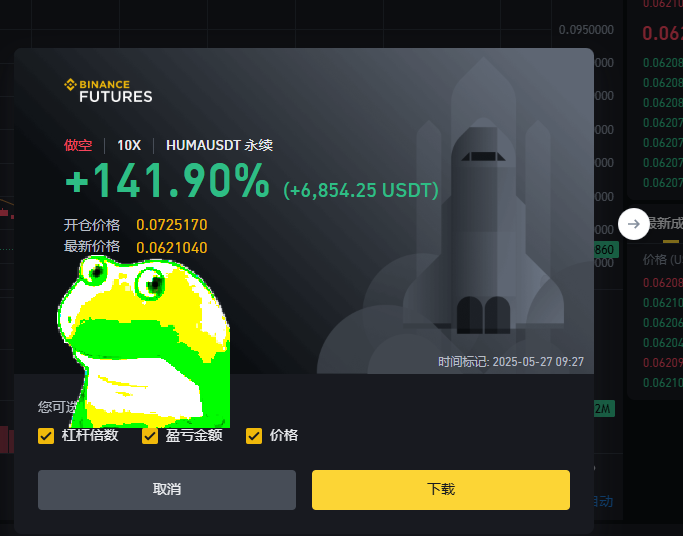Toggle the 盈亏金额 checkbox
Image resolution: width=683 pixels, height=536 pixels.
coord(150,435)
